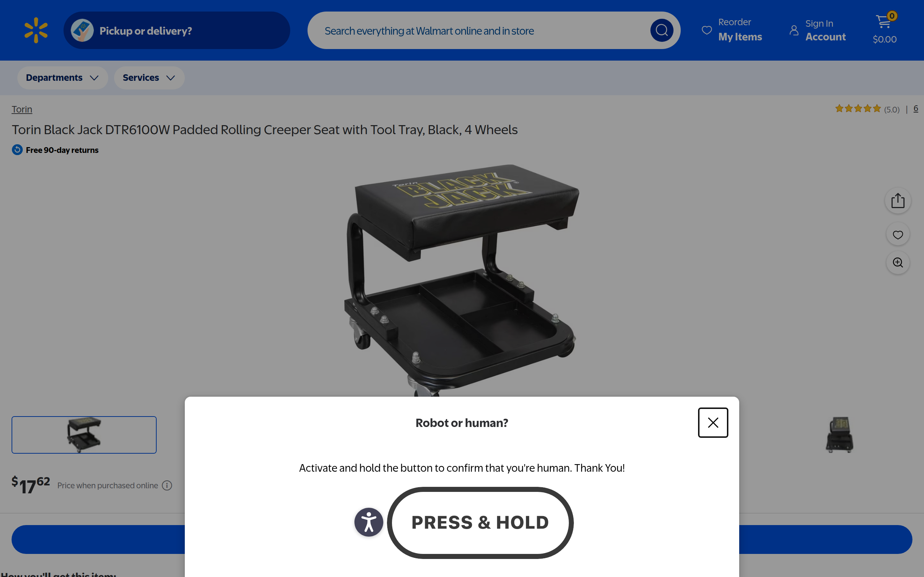Click the Walmart search input field

pyautogui.click(x=485, y=30)
